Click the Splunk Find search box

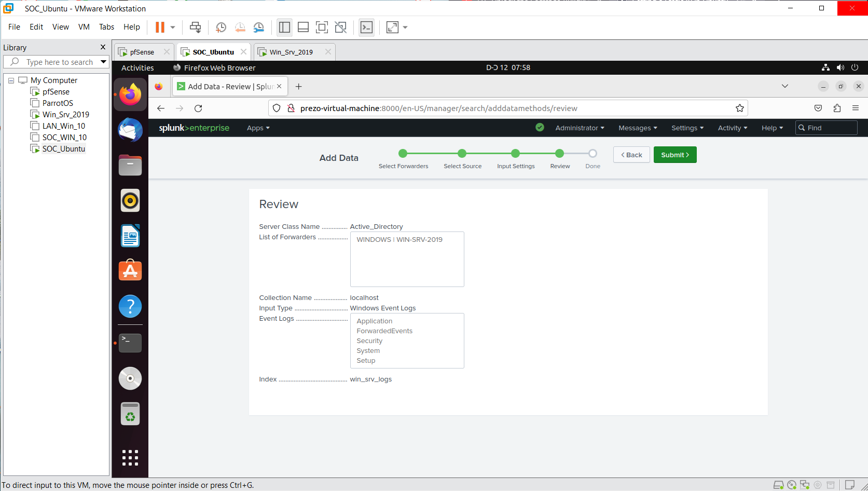tap(826, 128)
